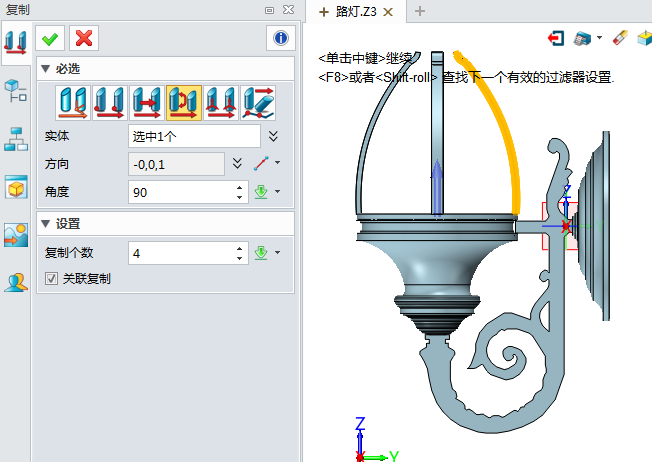This screenshot has height=462, width=652.
Task: Open dropdown beside 复制个数 green arrow
Action: (277, 252)
